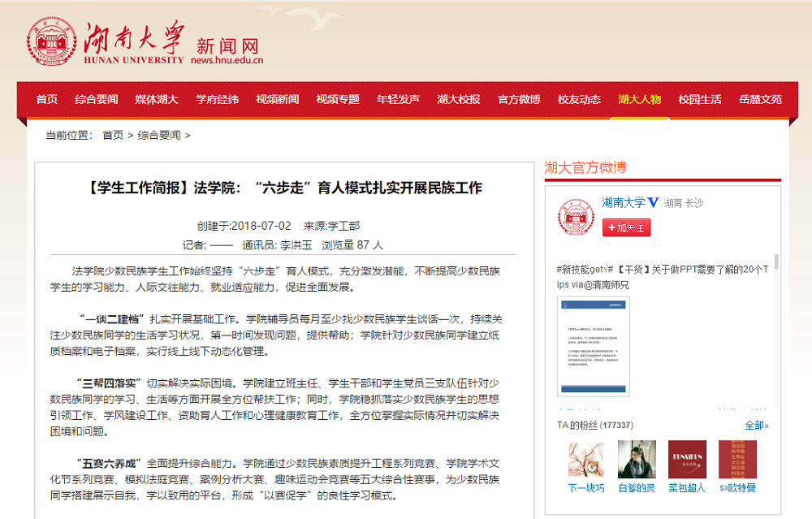This screenshot has height=519, width=812.
Task: Open fan avatar 下一块巧
Action: tap(585, 460)
